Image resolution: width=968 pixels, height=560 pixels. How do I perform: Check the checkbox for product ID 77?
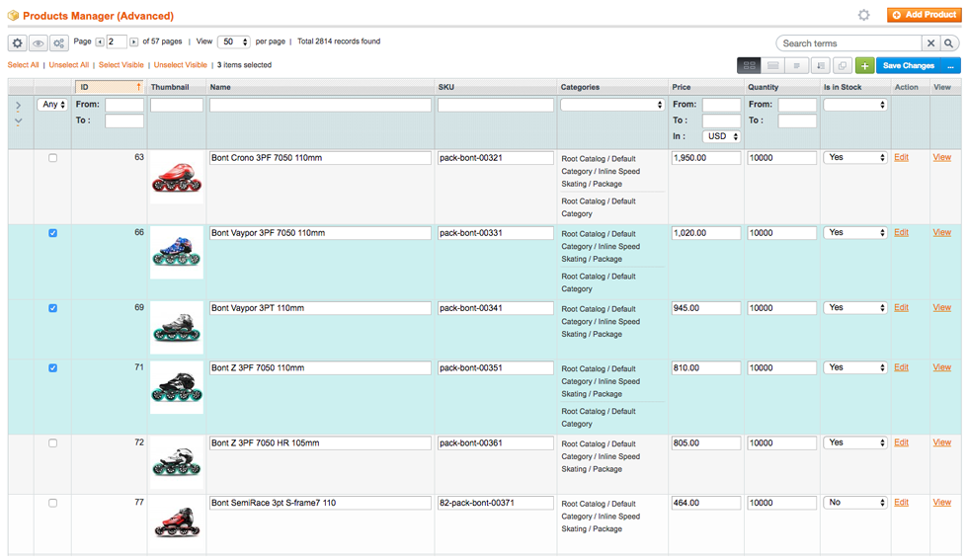pos(52,503)
